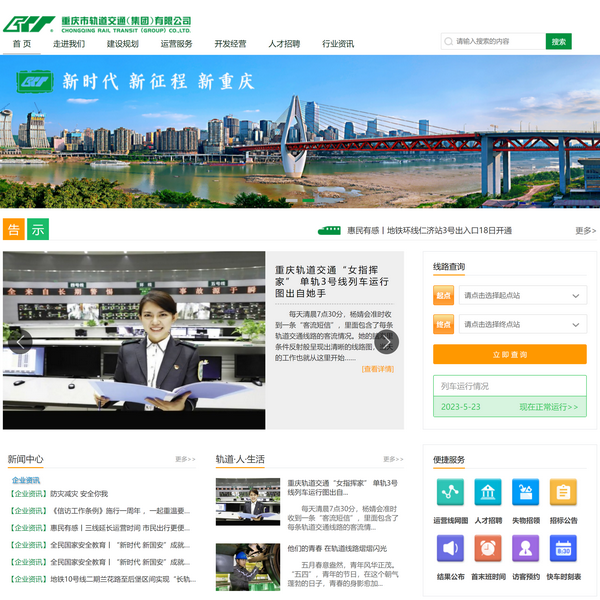
Task: Open the 走进我们 navigation menu
Action: click(69, 44)
